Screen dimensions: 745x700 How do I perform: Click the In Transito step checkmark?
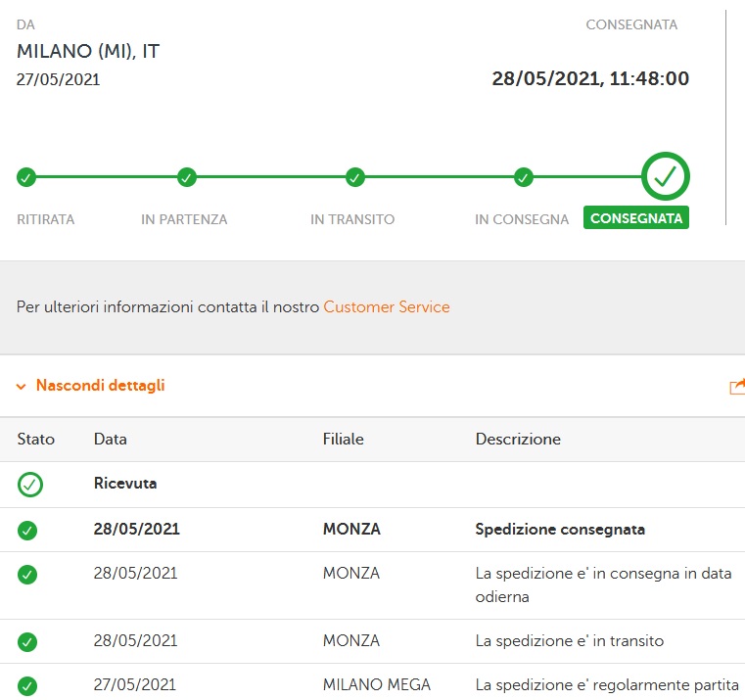tap(355, 177)
